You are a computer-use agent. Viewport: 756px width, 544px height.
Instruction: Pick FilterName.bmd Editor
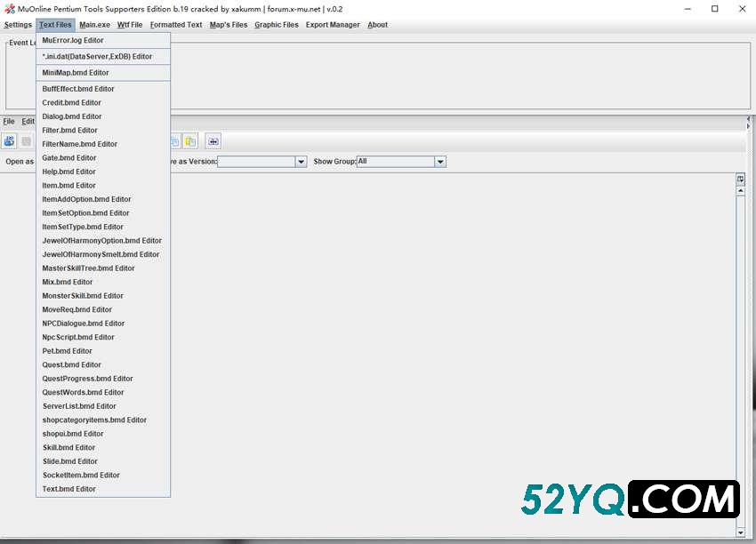click(x=103, y=144)
